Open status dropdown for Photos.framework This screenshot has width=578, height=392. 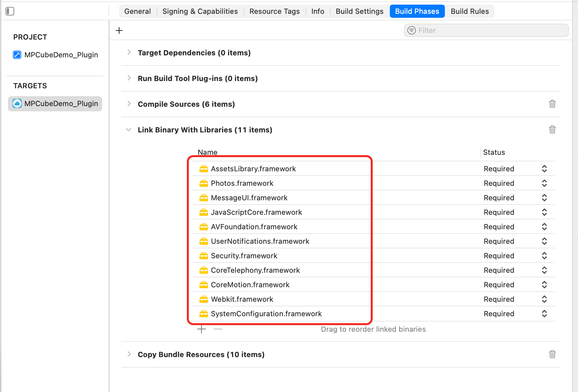(x=544, y=183)
